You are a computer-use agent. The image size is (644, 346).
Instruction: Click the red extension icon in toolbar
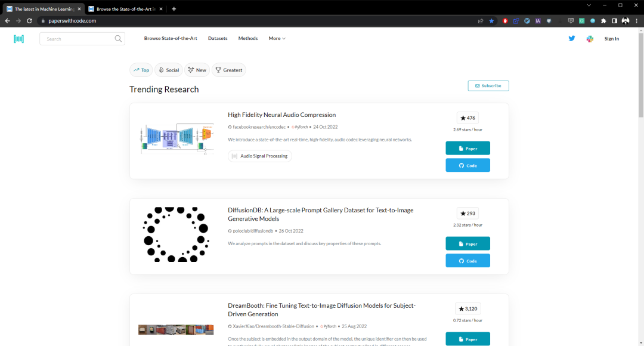coord(505,20)
